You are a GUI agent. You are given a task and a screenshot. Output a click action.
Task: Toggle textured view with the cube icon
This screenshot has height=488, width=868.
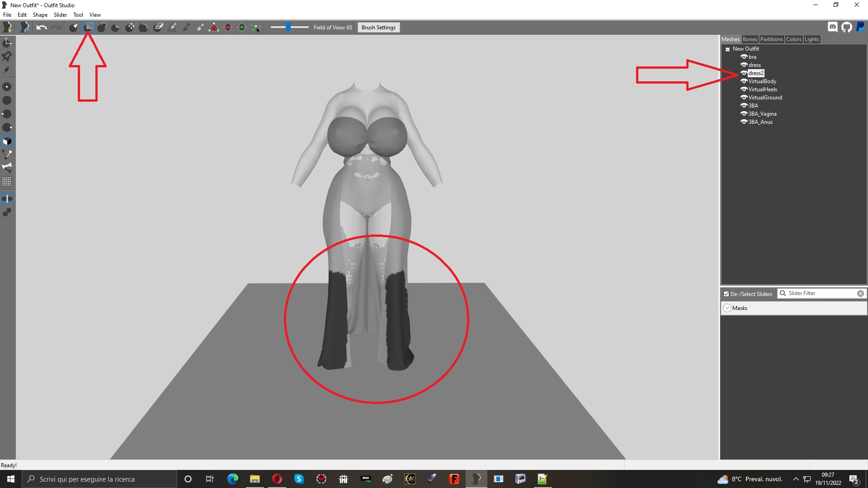coord(7,141)
